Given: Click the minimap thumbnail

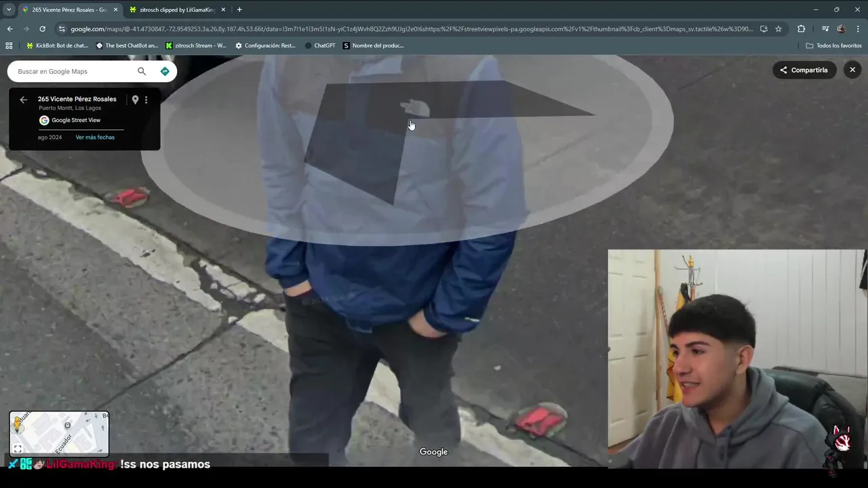Looking at the screenshot, I should 59,432.
